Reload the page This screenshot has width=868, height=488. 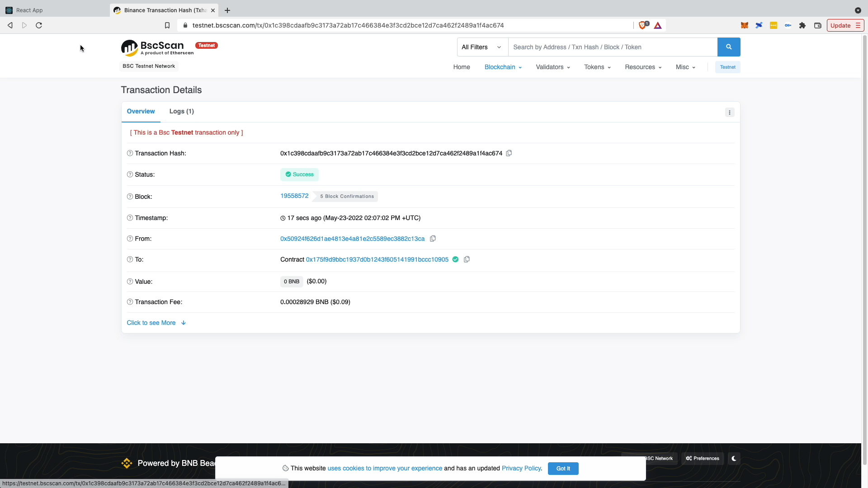pyautogui.click(x=39, y=25)
